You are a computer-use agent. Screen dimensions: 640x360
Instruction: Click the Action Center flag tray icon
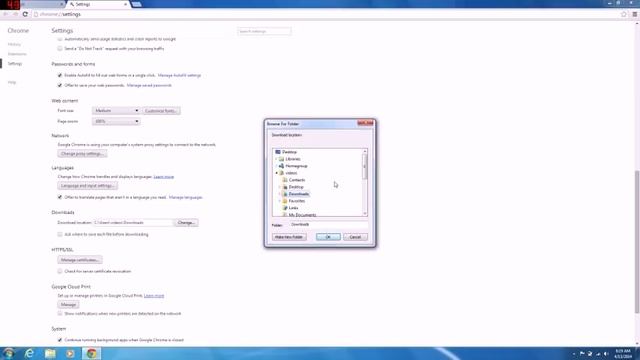pos(582,353)
